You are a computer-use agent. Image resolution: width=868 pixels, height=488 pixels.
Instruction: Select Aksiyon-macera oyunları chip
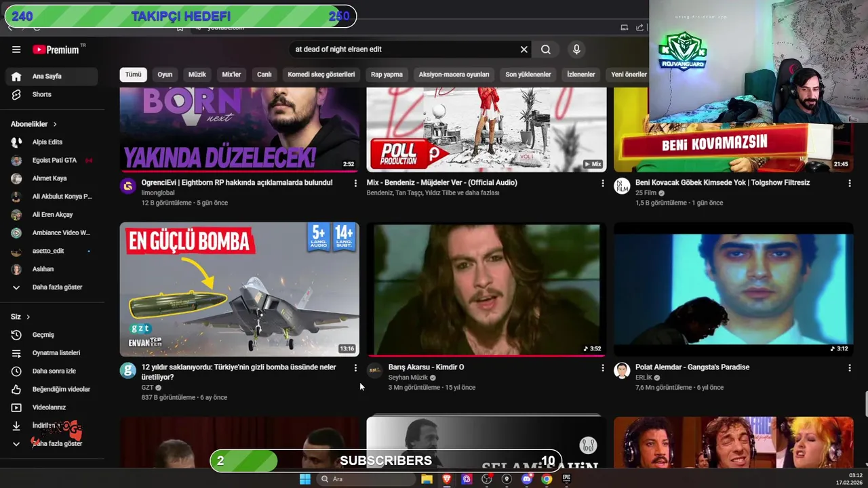454,75
